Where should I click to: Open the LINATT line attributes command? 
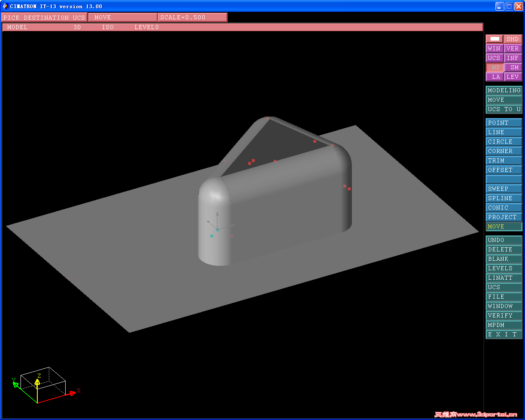504,278
